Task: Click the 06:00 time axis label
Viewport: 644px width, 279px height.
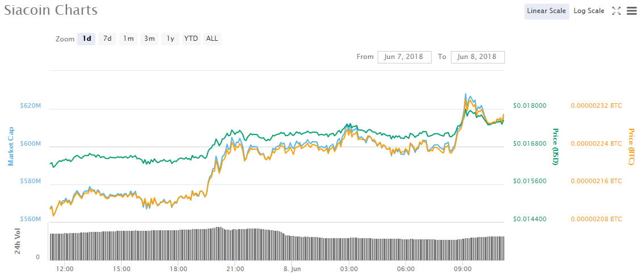Action: pyautogui.click(x=406, y=269)
